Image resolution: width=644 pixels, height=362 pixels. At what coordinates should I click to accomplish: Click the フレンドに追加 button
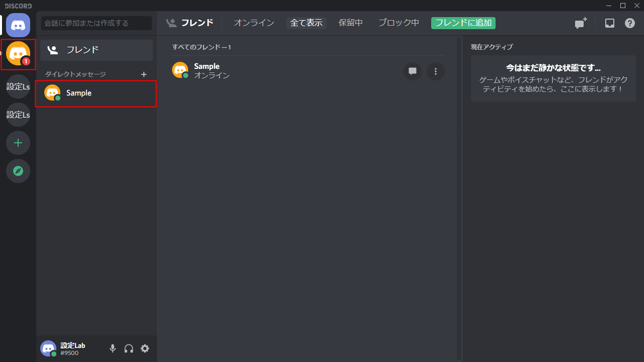tap(463, 23)
